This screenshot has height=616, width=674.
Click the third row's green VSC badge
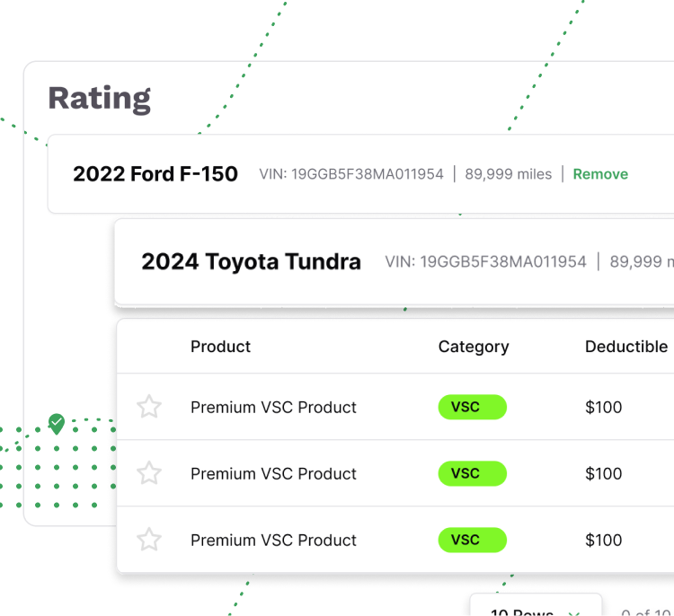tap(472, 540)
